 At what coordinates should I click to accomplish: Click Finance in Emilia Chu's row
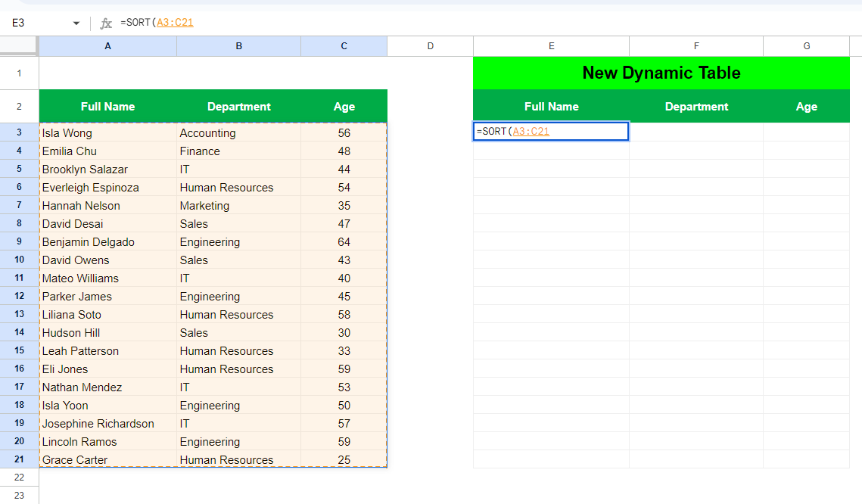click(238, 151)
